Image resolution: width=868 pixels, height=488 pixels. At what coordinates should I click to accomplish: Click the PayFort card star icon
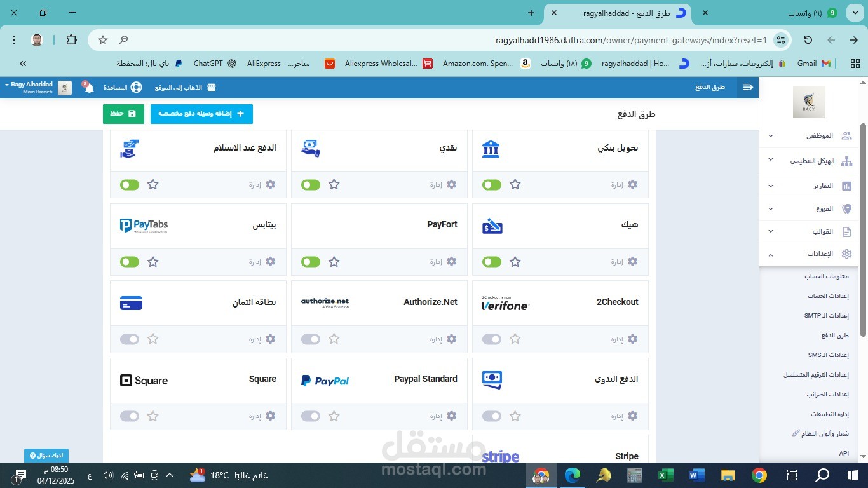point(334,262)
